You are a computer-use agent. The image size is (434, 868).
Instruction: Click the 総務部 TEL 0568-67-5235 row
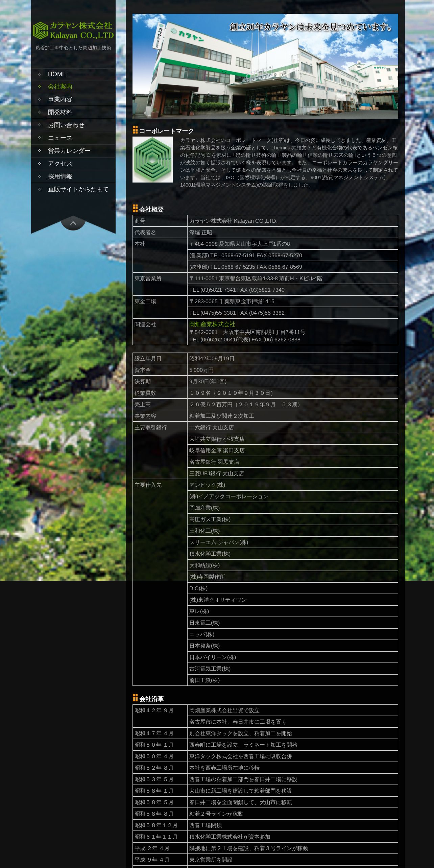292,267
